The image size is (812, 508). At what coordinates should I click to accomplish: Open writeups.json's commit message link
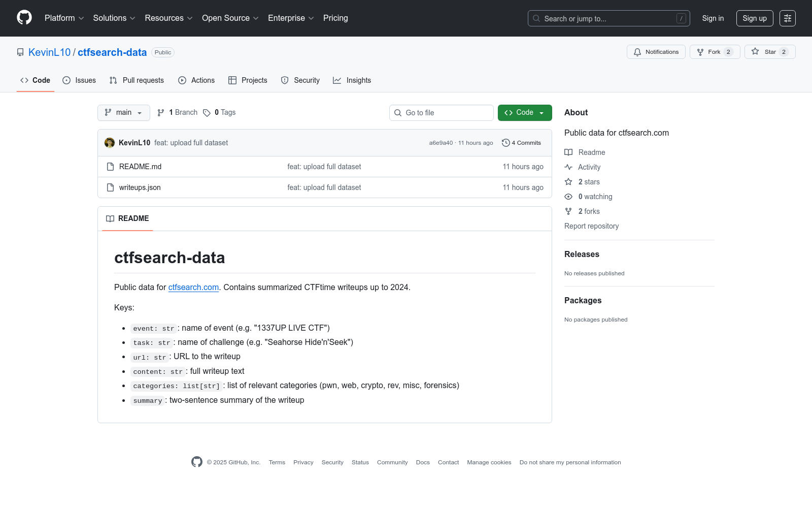324,187
